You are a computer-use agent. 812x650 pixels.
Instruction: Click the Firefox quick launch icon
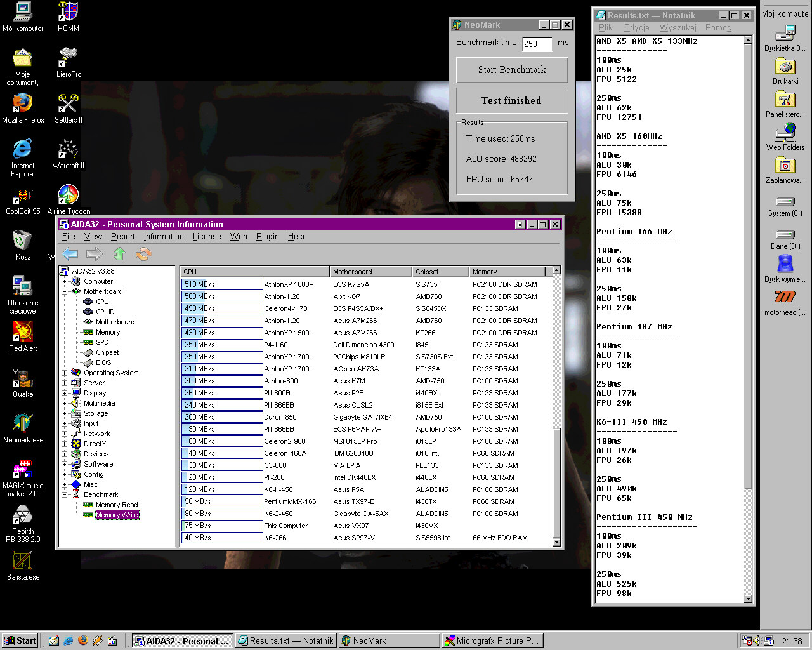[83, 640]
